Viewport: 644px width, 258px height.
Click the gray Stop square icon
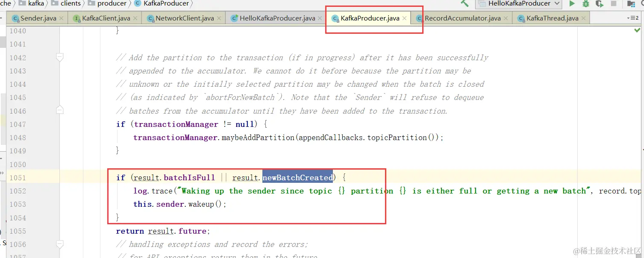point(614,3)
